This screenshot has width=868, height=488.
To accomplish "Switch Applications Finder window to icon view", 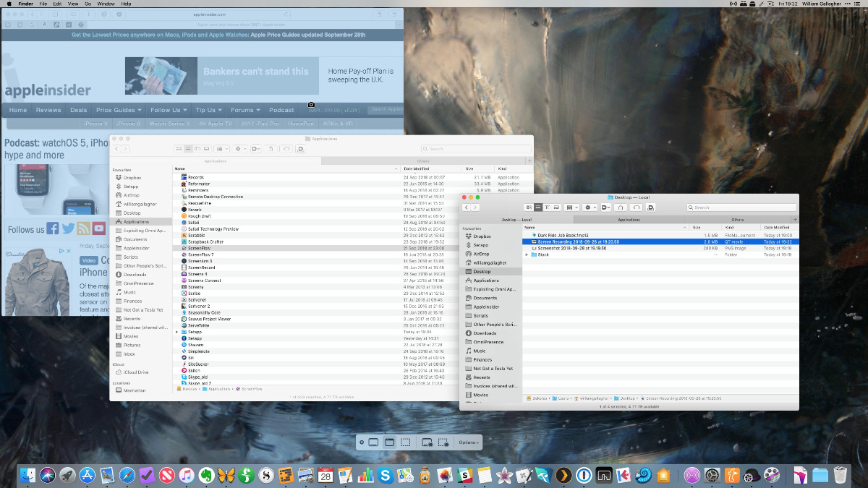I will coord(179,148).
